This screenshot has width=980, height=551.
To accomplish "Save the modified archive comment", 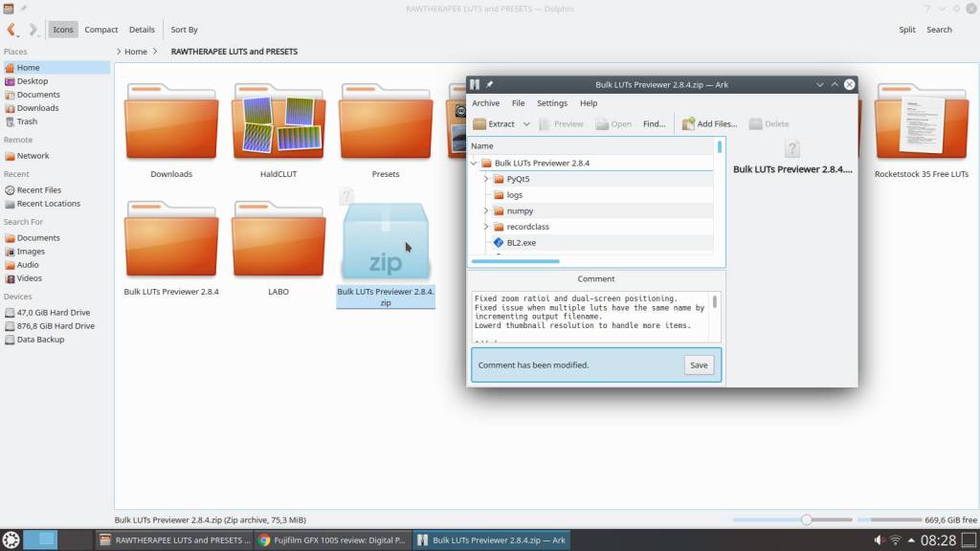I will click(x=699, y=364).
